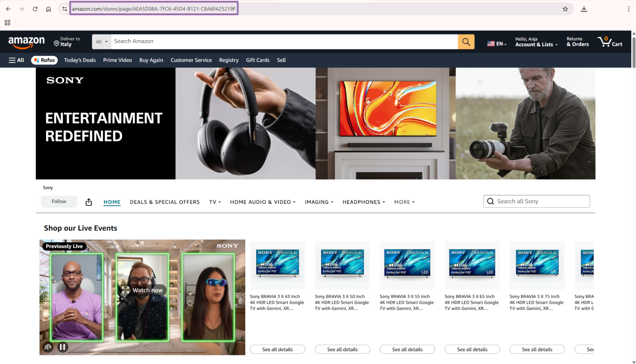
Task: Focus the Search Amazon field
Action: 284,42
